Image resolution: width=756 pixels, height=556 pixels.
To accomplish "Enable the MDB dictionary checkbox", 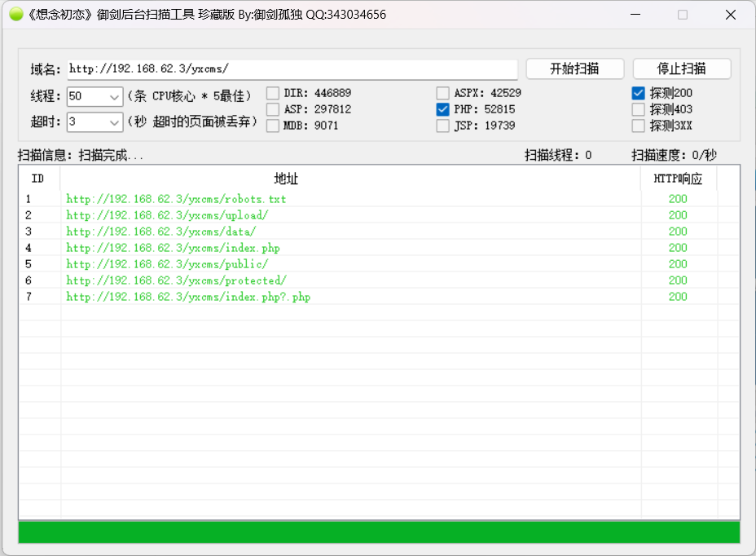I will click(x=273, y=126).
